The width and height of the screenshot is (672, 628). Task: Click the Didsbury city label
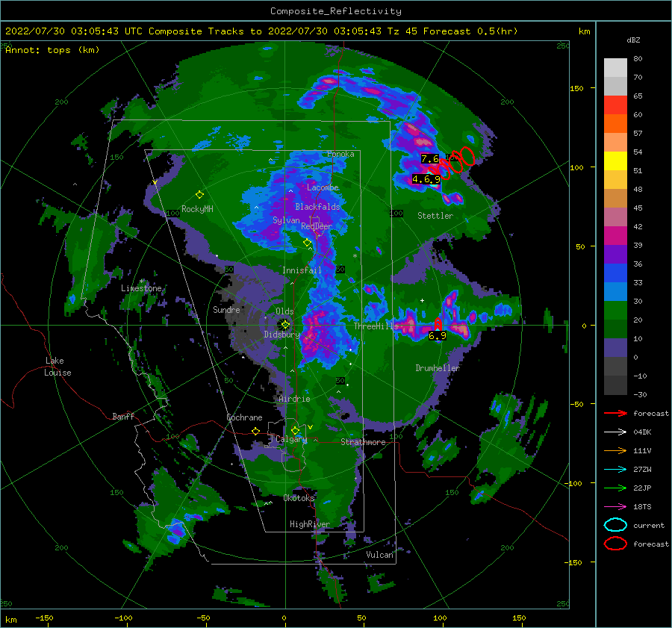281,335
